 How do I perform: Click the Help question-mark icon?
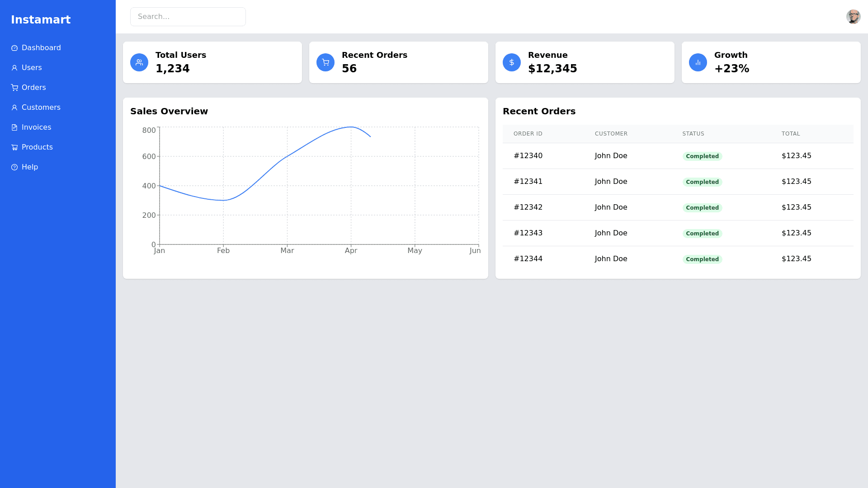pyautogui.click(x=14, y=167)
